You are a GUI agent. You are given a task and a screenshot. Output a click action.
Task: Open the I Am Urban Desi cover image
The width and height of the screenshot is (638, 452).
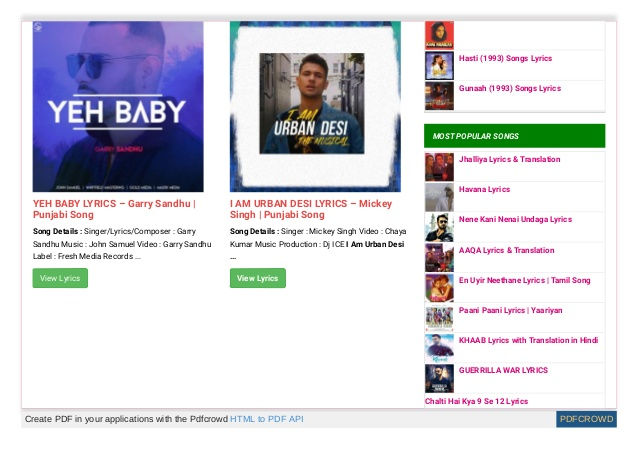[x=315, y=107]
